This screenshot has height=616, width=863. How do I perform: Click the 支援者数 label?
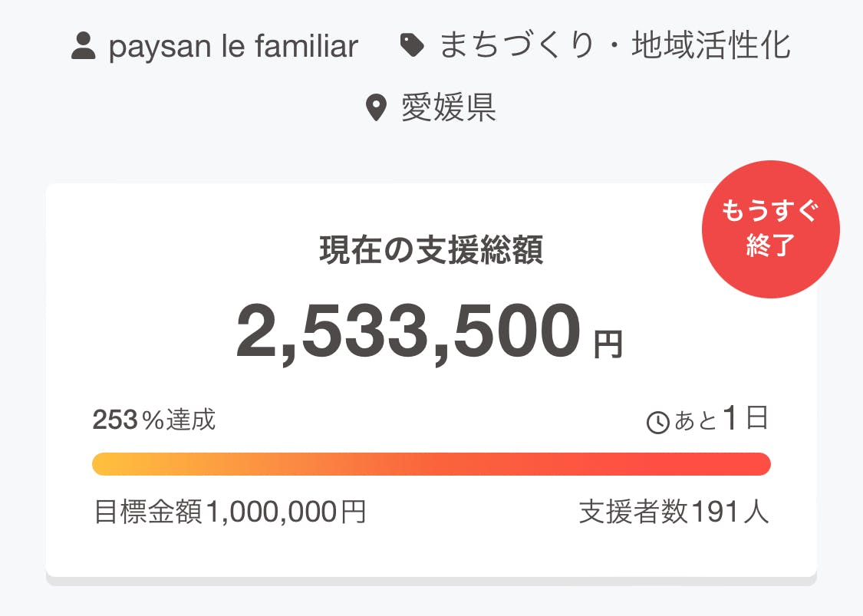[x=634, y=512]
